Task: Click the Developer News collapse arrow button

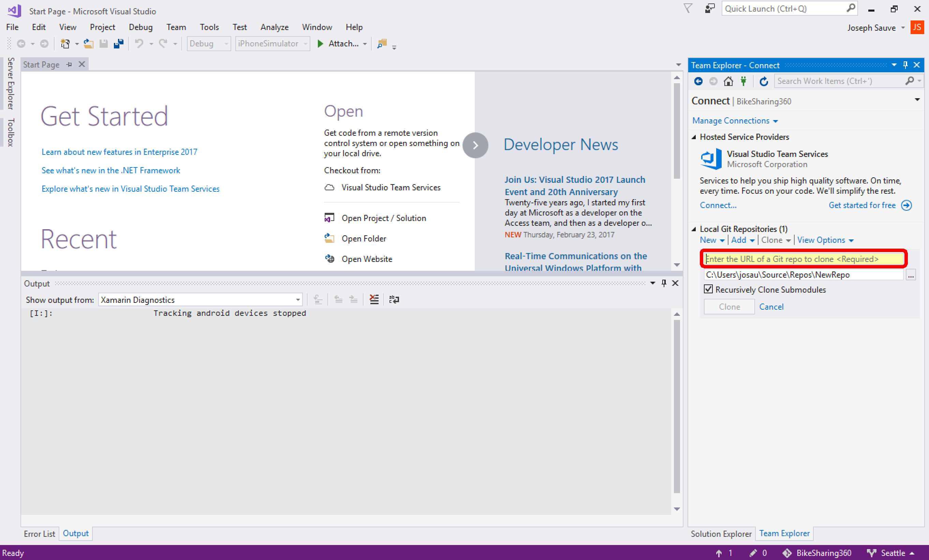Action: pos(475,145)
